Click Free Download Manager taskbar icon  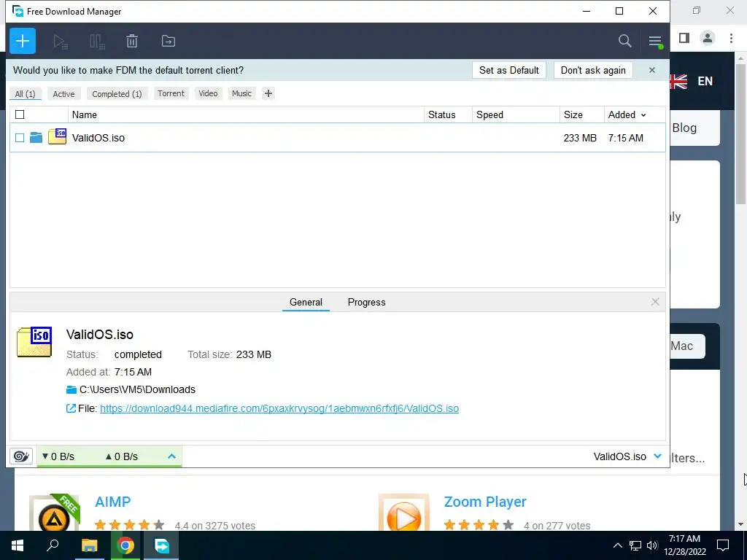point(161,545)
